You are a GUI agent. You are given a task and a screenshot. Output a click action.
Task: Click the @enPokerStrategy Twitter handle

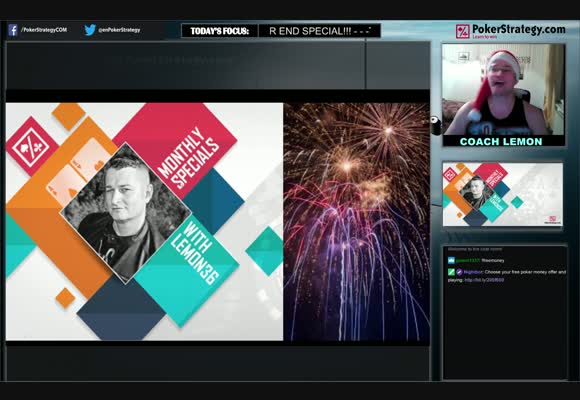(119, 30)
